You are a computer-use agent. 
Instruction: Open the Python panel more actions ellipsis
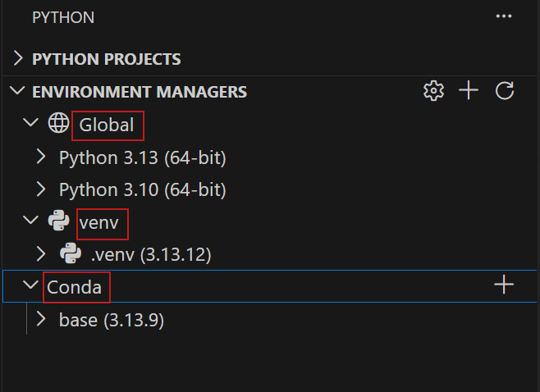tap(504, 16)
